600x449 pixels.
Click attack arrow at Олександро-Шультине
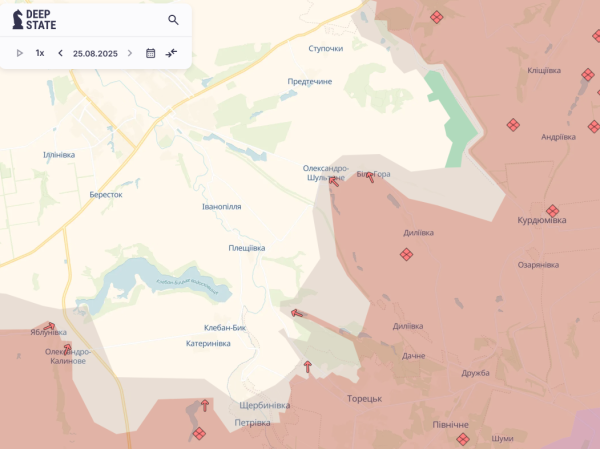tap(333, 181)
